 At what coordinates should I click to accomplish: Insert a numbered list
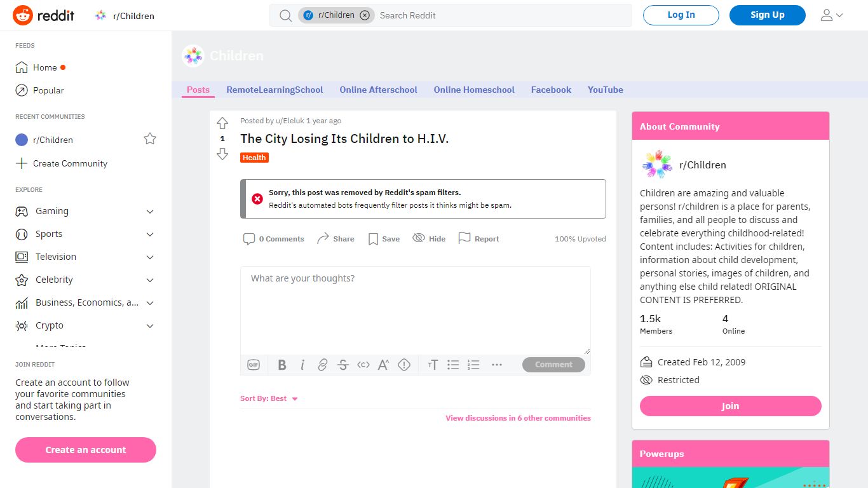point(473,365)
